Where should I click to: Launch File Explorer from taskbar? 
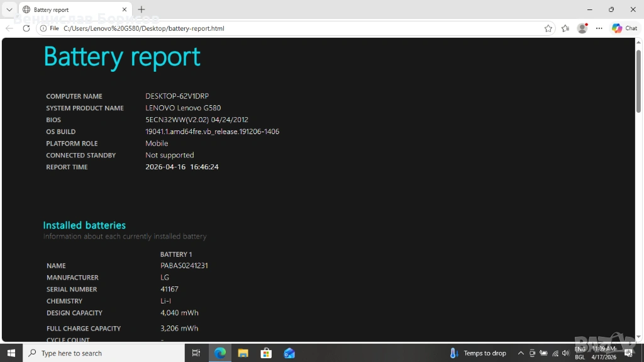click(x=243, y=353)
